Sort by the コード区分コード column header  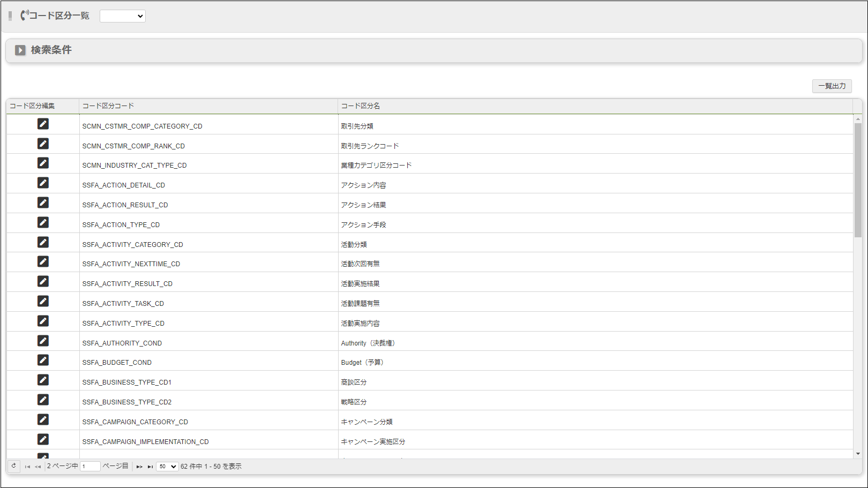(x=208, y=106)
